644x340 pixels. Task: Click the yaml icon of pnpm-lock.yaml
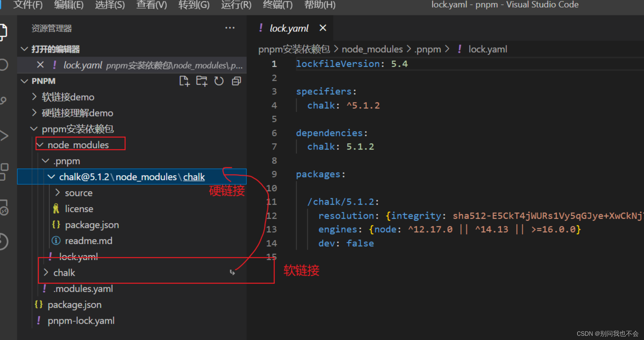click(38, 320)
